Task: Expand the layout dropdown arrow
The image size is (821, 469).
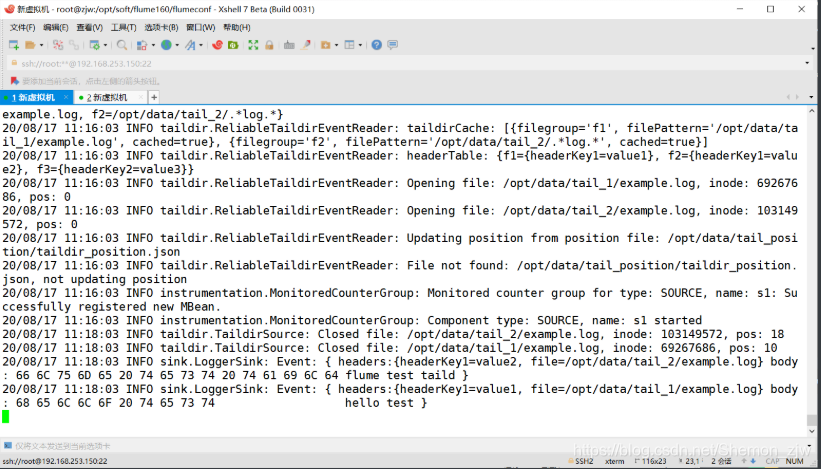Action: (x=360, y=46)
